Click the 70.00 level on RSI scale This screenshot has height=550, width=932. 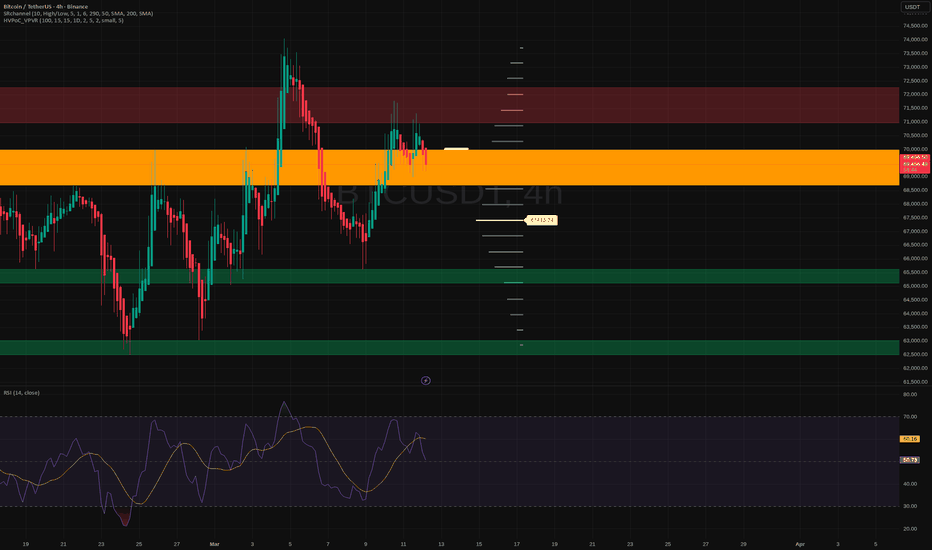click(x=910, y=417)
